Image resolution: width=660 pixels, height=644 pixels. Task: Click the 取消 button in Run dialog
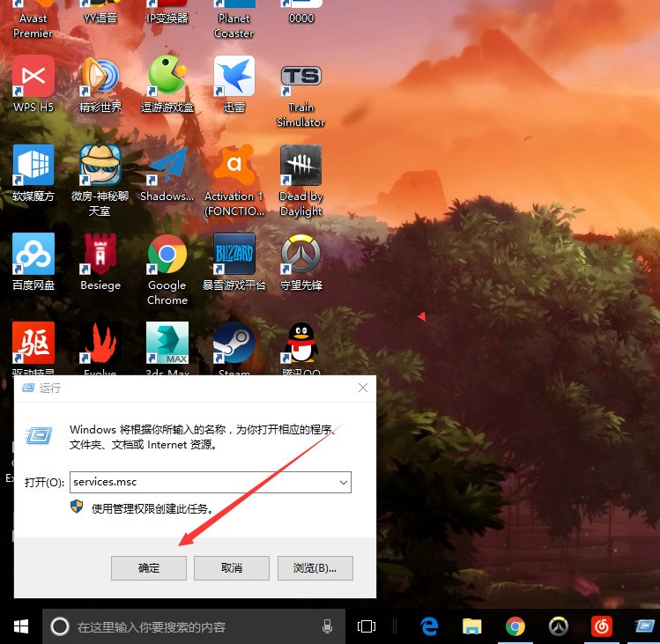[x=232, y=568]
